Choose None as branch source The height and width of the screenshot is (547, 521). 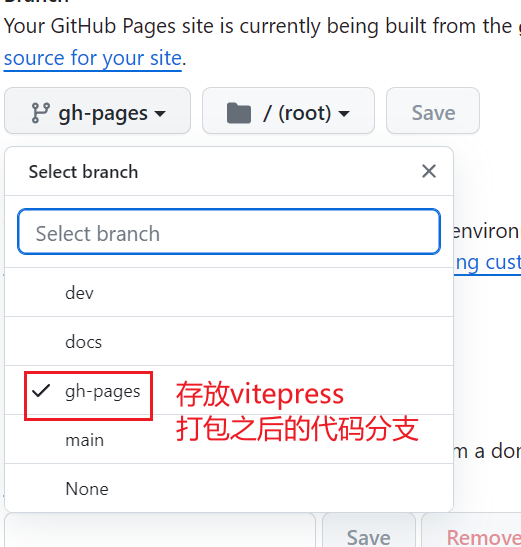pos(229,488)
